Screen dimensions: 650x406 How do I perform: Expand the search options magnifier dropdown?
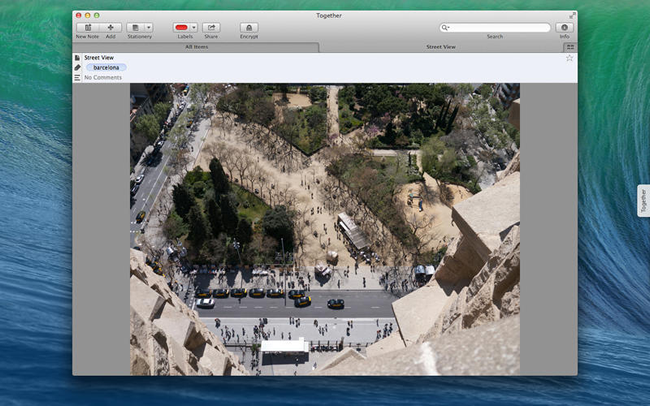point(447,28)
